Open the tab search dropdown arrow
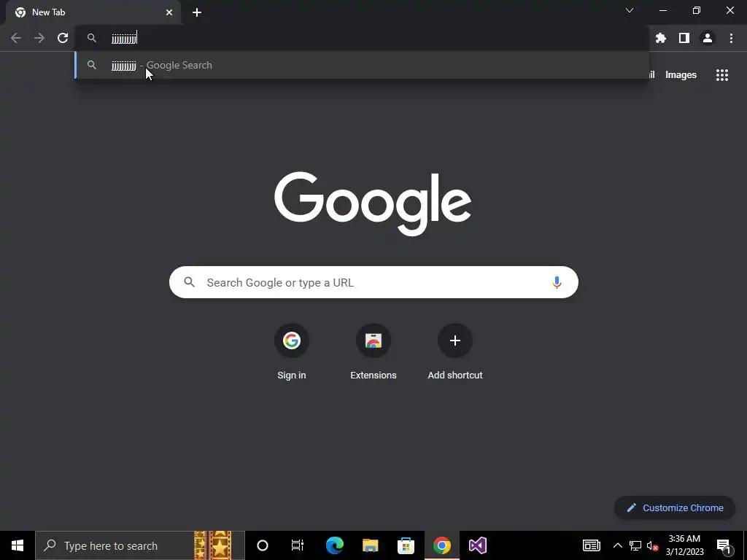This screenshot has width=747, height=560. tap(630, 10)
